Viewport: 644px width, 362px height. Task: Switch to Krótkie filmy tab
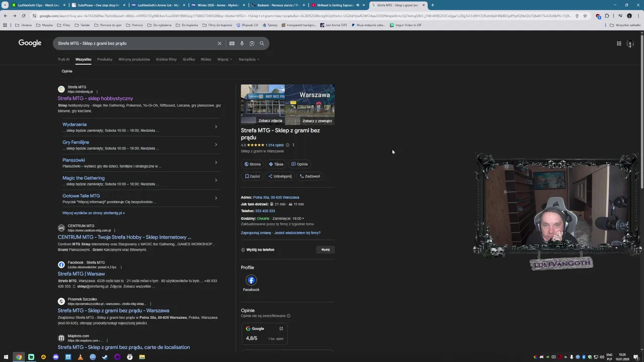point(166,59)
